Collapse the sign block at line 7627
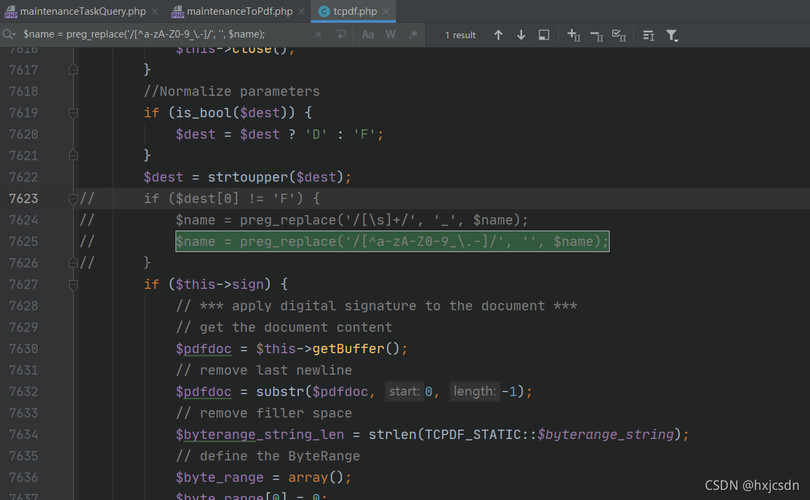810x500 pixels. tap(73, 284)
